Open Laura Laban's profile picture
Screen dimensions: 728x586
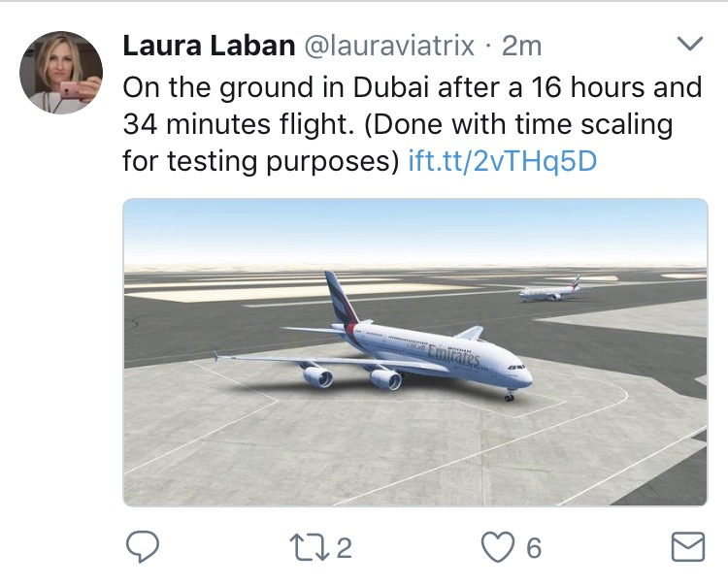[x=60, y=73]
